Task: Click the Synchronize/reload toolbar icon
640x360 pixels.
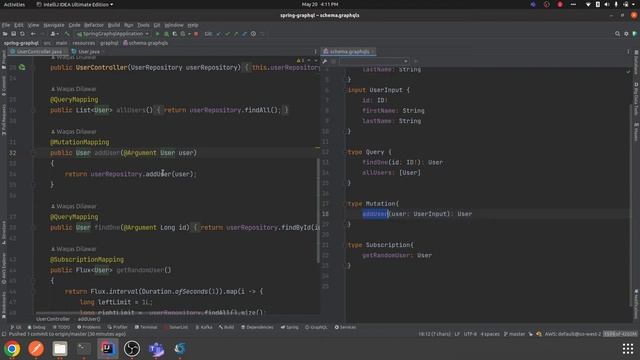Action: point(22,34)
